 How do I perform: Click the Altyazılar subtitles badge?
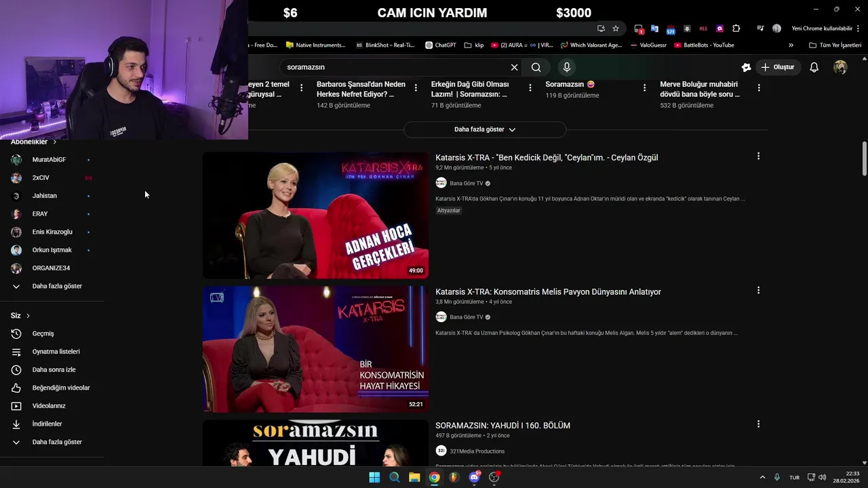tap(448, 211)
